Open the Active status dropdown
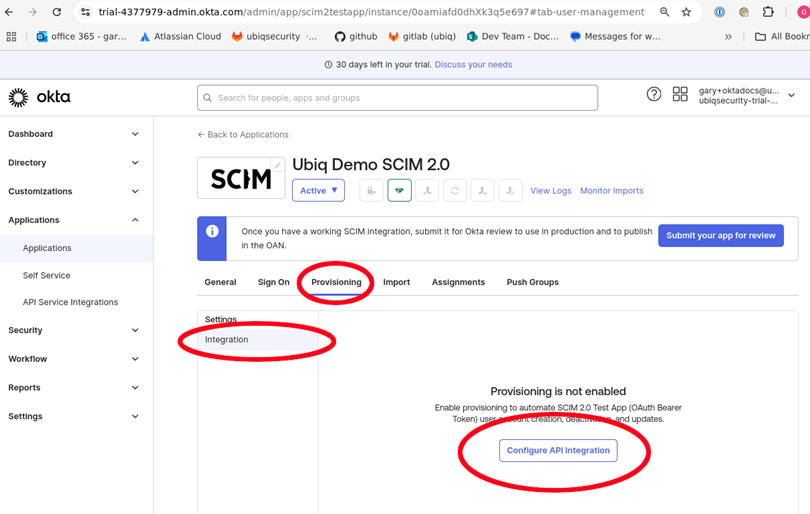Viewport: 810px width, 514px height. [318, 191]
